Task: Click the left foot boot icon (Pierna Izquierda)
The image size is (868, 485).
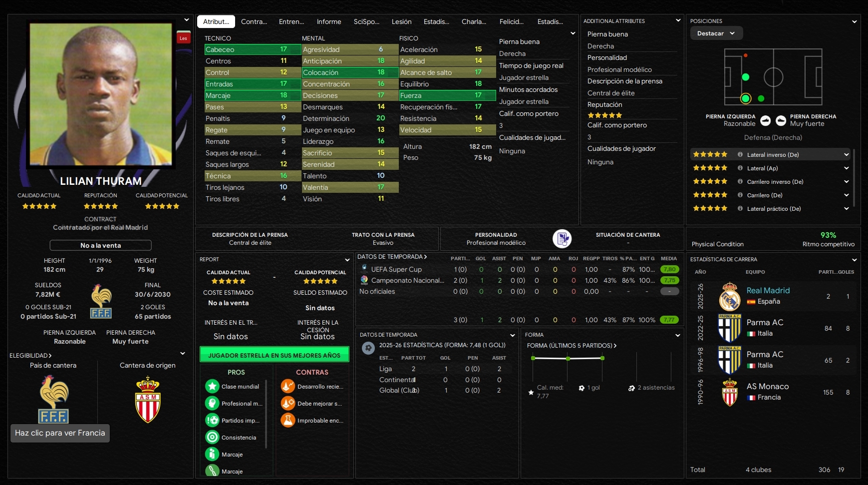Action: tap(765, 120)
